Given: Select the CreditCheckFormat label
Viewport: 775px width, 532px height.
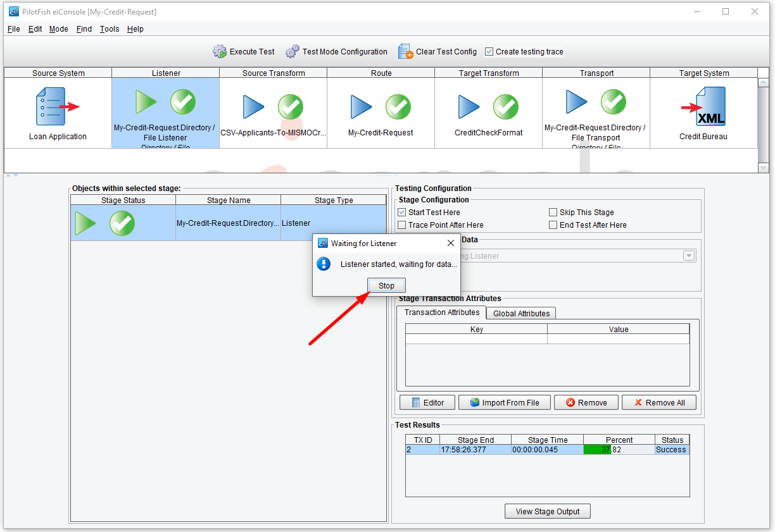Looking at the screenshot, I should pos(489,133).
